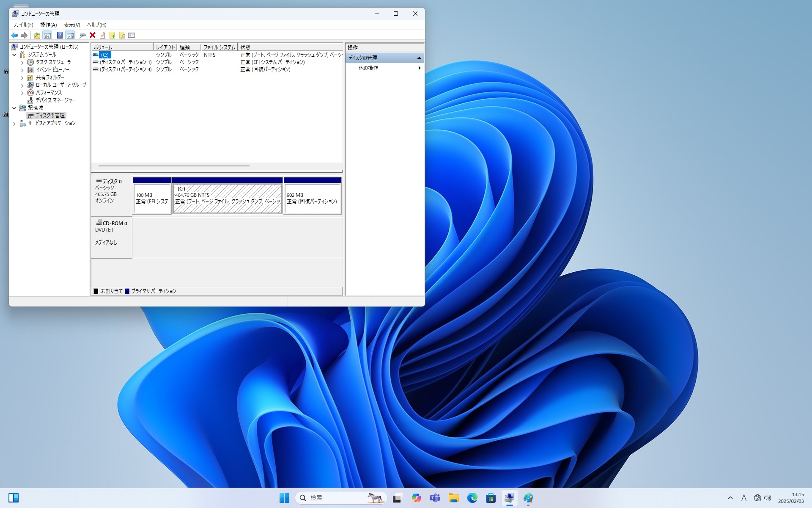Image resolution: width=812 pixels, height=508 pixels.
Task: Open Microsoft Teams from taskbar
Action: [435, 498]
